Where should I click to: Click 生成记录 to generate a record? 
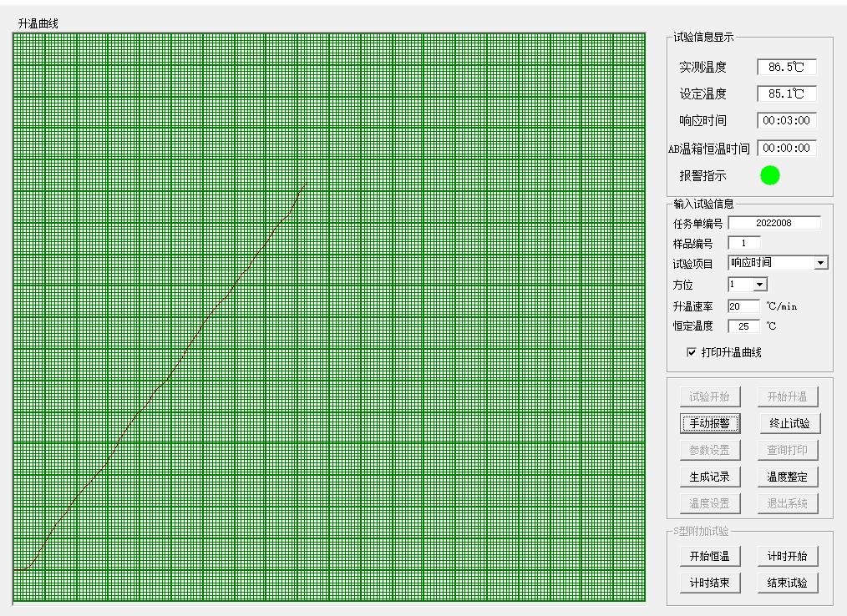[709, 477]
